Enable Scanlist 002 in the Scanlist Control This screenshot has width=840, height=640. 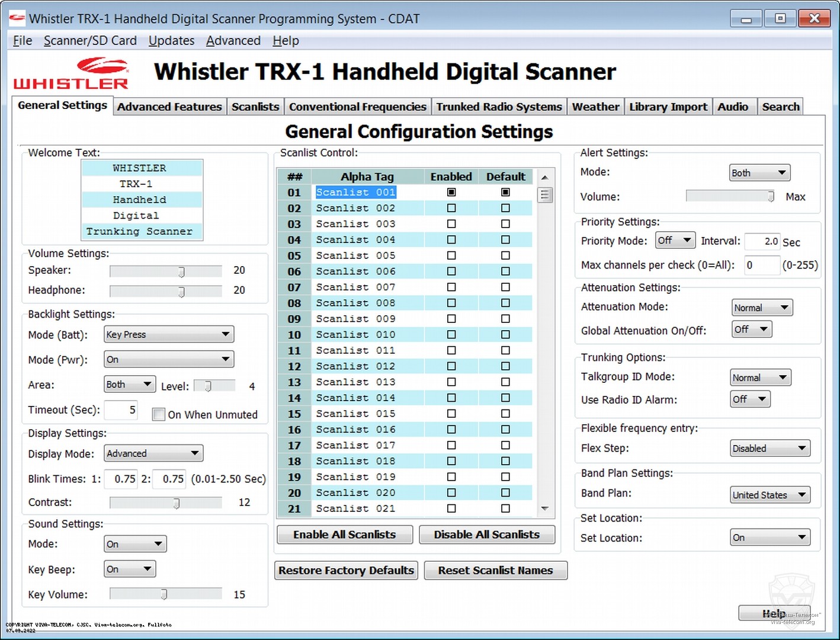(451, 208)
